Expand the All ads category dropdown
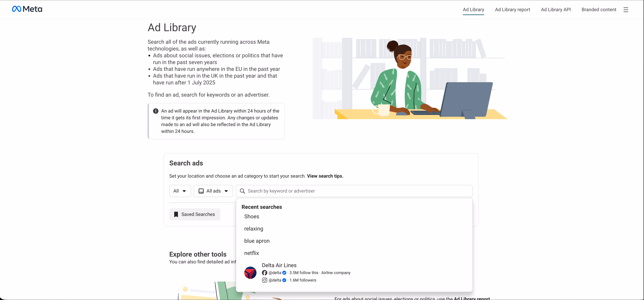The image size is (644, 300). [213, 191]
